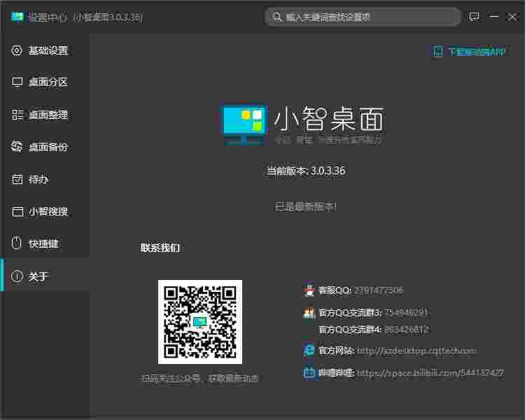Click the QQ penguin customer service icon
Screen dimensions: 525x420
click(x=309, y=290)
